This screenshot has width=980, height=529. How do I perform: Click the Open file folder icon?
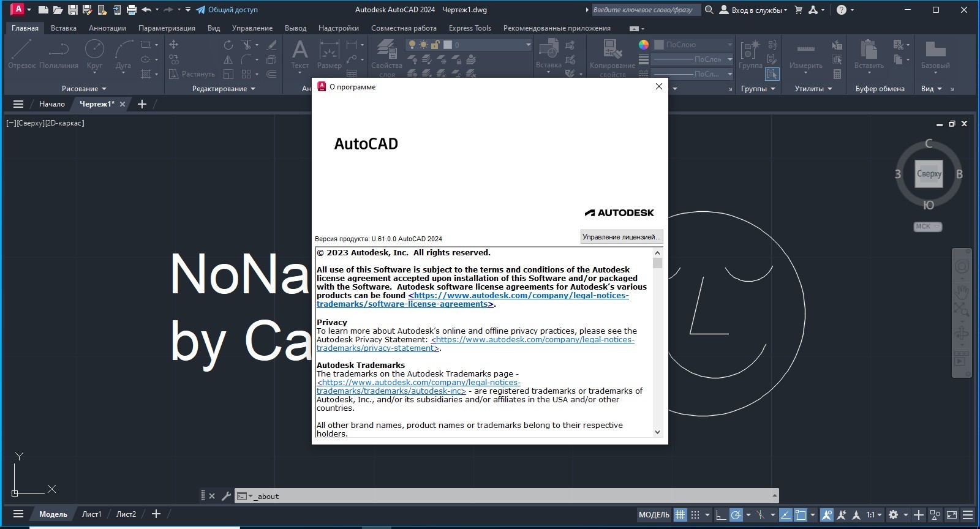coord(58,10)
